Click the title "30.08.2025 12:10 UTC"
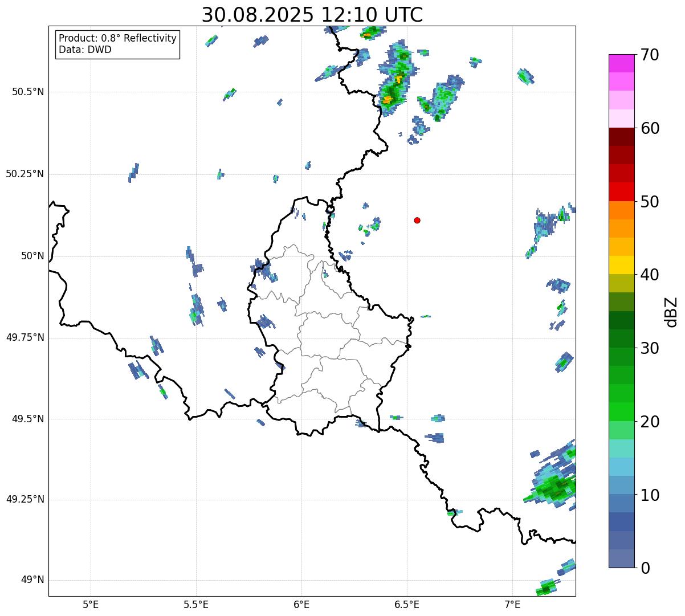This screenshot has height=616, width=685. [x=312, y=15]
